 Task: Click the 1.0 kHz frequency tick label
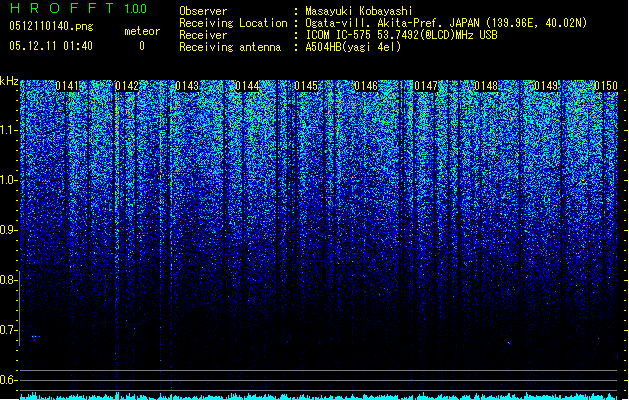(8, 180)
